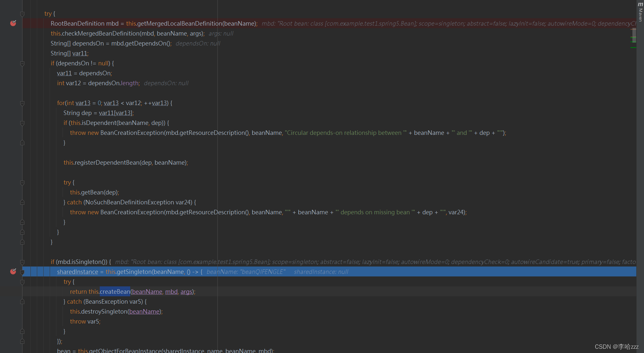
Task: Click the highlighted createBean method call
Action: (115, 291)
